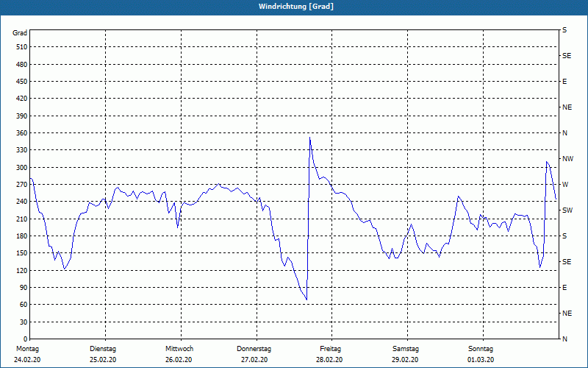Click the 330 value on the left axis
Screen dimensions: 588x368
22,150
